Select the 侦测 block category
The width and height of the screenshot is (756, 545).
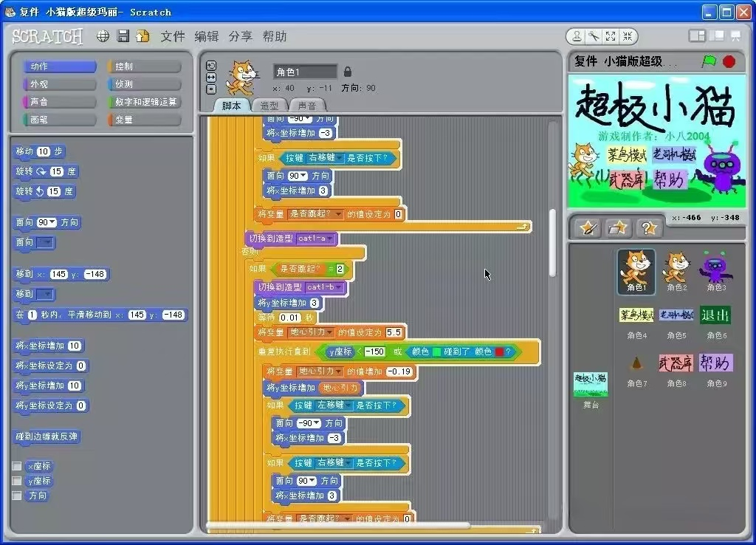145,84
